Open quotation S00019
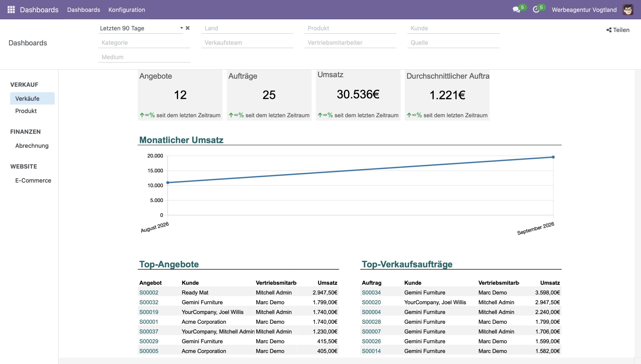 (149, 312)
